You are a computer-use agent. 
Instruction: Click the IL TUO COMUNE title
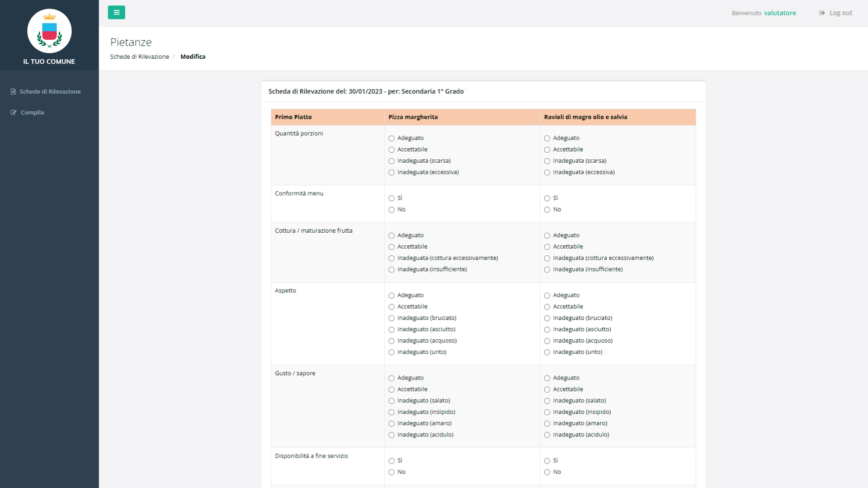point(49,61)
